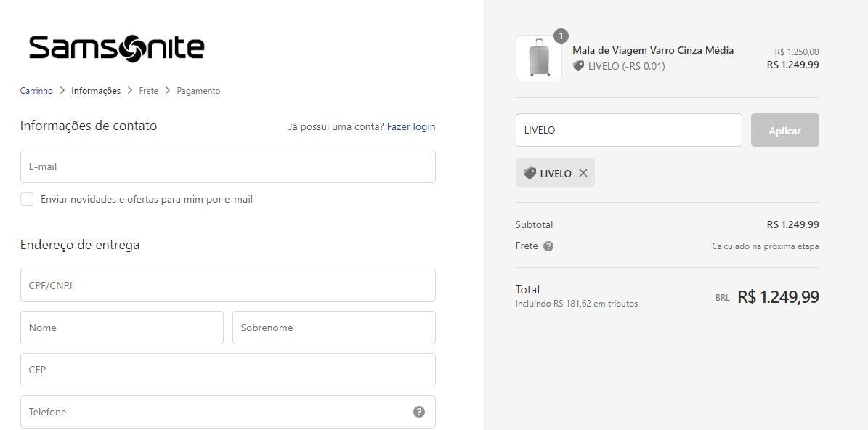This screenshot has height=430, width=868.
Task: Click the Aplicar discount button
Action: (x=785, y=130)
